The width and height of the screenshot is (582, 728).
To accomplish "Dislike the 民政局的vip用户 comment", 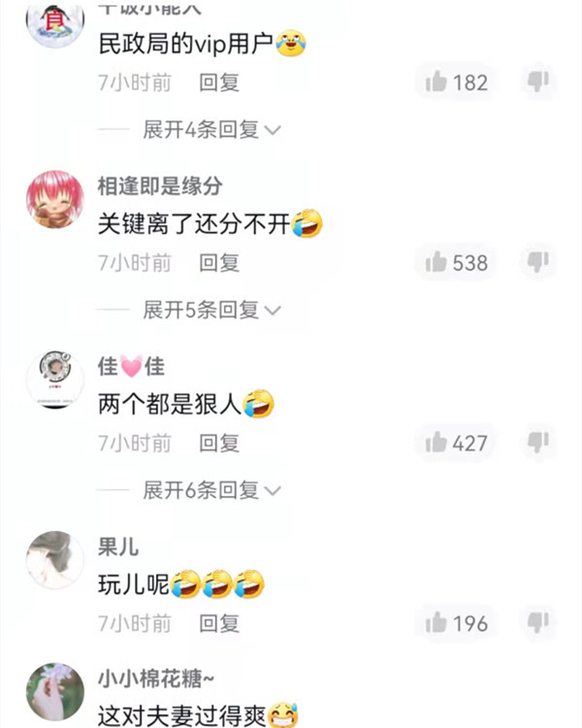I will 538,82.
